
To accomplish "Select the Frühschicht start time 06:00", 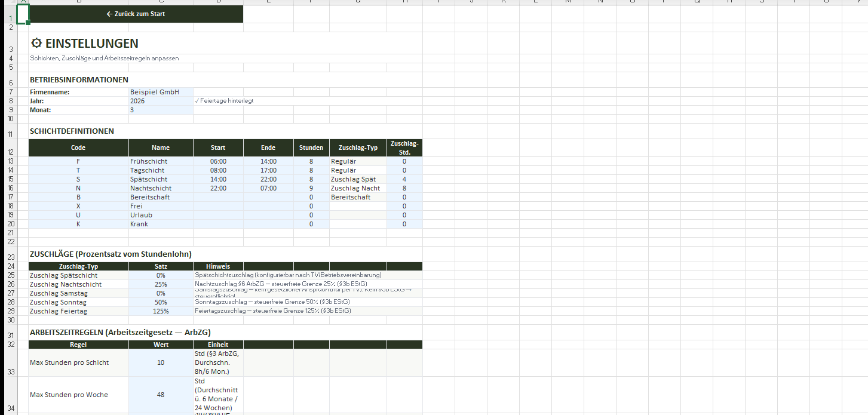I will pos(218,161).
